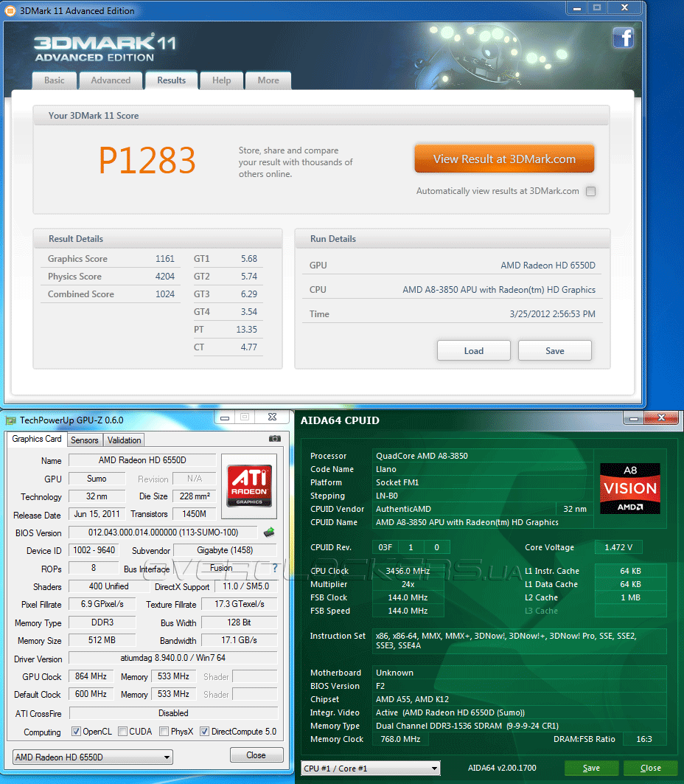The width and height of the screenshot is (684, 784).
Task: Toggle the OpenCL checkbox in GPU-Z
Action: tap(76, 732)
